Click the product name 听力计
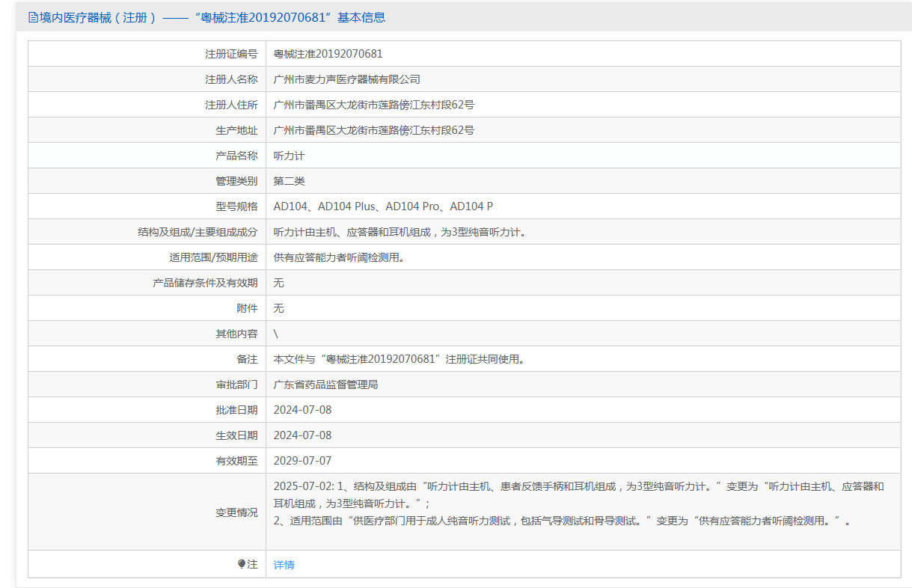912x588 pixels. [290, 156]
